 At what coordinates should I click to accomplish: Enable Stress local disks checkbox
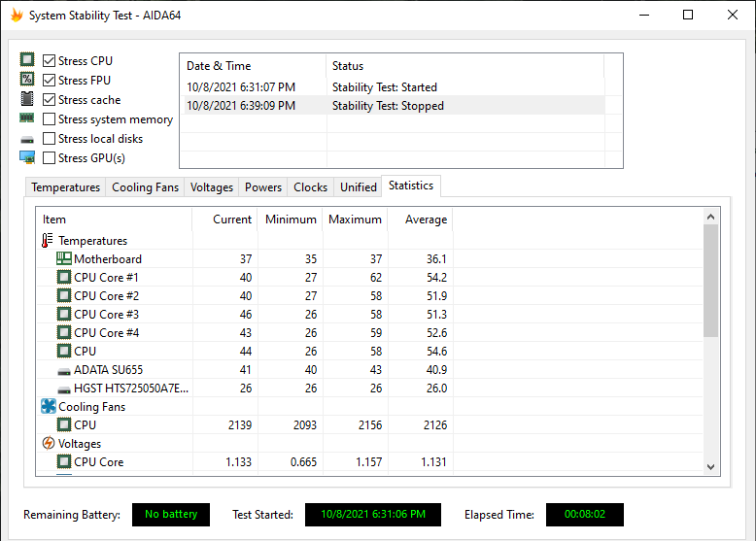coord(49,138)
